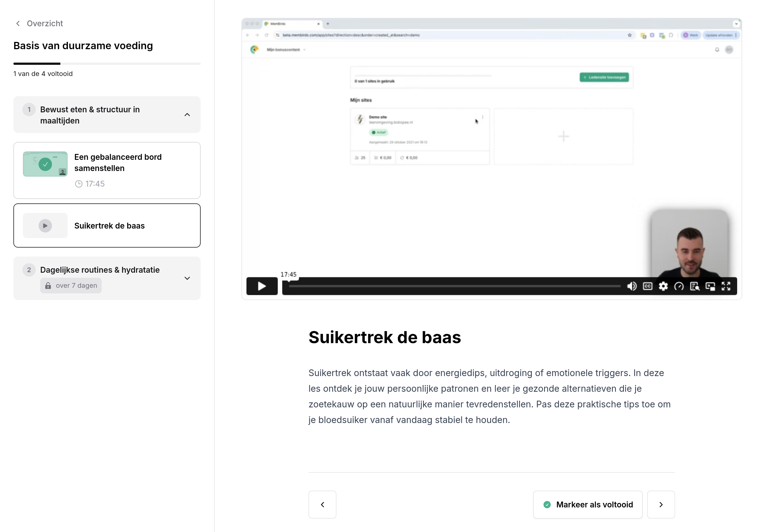Image resolution: width=769 pixels, height=532 pixels.
Task: Open playback speed control
Action: tap(679, 286)
